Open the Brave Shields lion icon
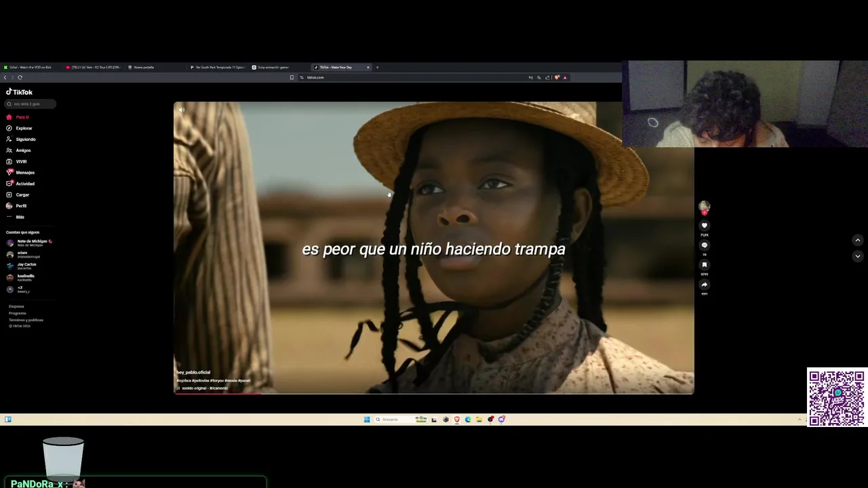868x488 pixels. (557, 77)
